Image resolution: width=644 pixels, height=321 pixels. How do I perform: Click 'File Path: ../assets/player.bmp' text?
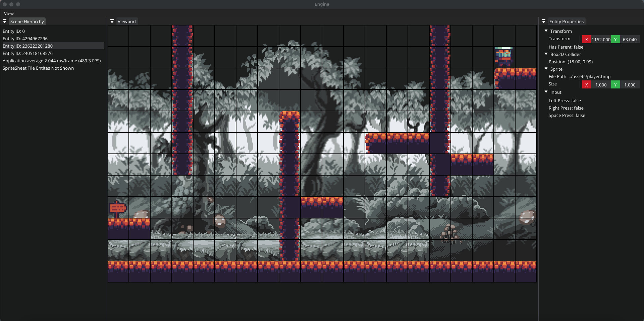(x=580, y=76)
